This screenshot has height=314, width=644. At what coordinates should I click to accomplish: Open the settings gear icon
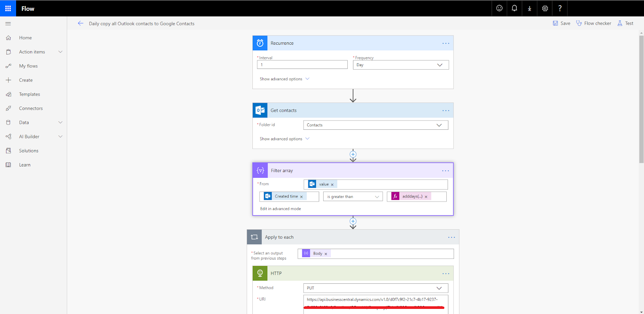(x=545, y=8)
